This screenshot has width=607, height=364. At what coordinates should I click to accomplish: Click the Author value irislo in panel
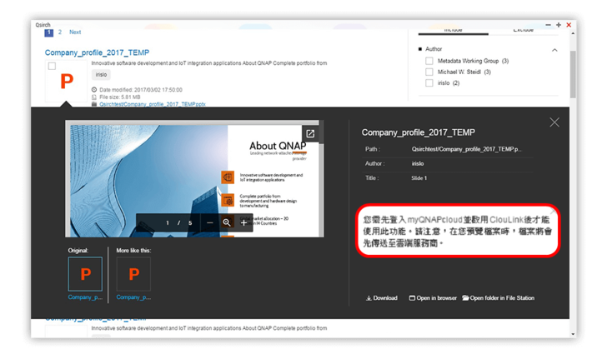[x=418, y=163]
